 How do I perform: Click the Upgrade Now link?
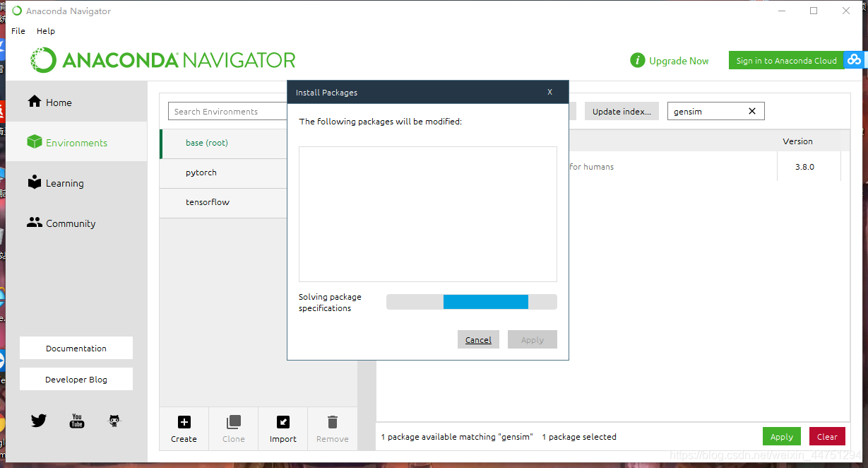[x=679, y=61]
